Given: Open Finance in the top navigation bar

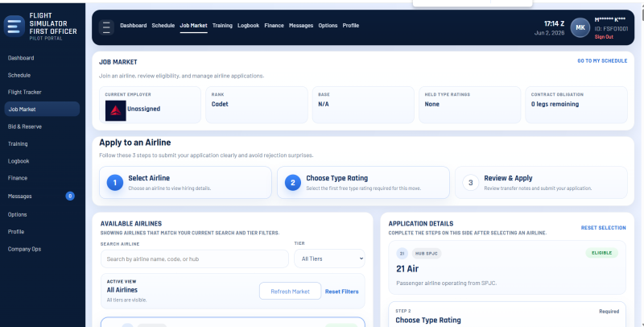Looking at the screenshot, I should click(274, 26).
